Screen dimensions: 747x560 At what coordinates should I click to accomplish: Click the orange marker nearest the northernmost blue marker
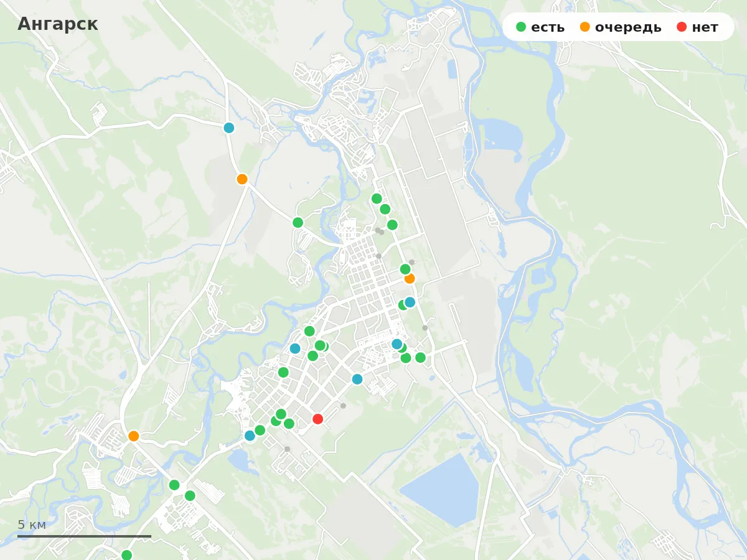point(242,179)
